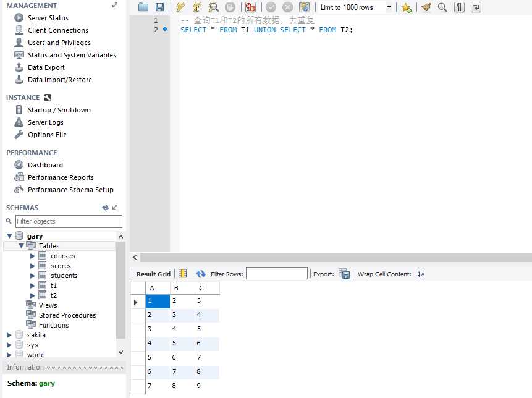Open Status and System Variables
532x398 pixels.
[x=72, y=55]
